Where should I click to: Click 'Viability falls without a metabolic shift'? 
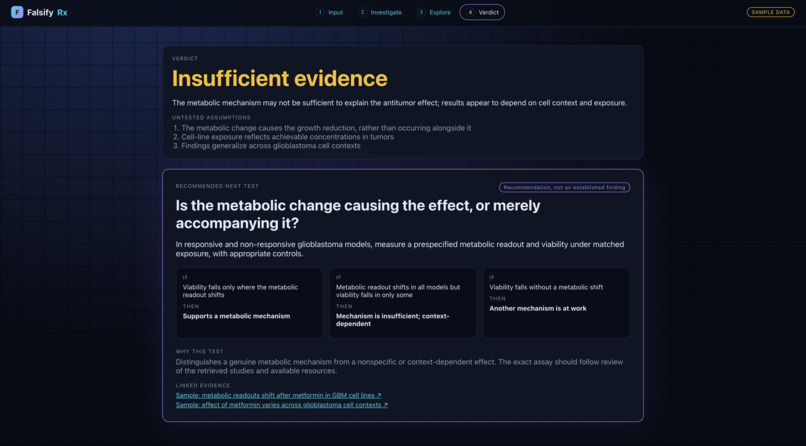tap(546, 287)
